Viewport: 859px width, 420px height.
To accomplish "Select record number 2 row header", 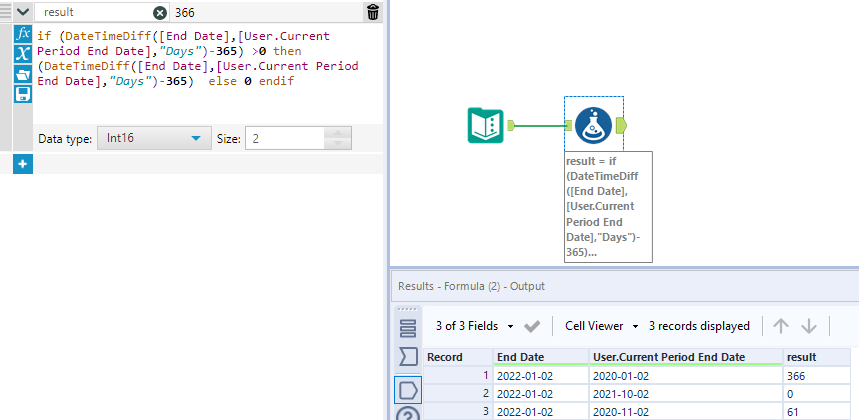I will (458, 394).
